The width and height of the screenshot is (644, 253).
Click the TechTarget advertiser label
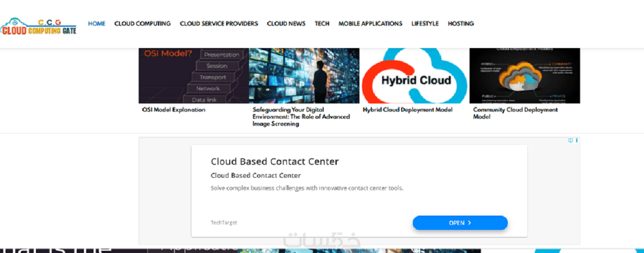point(224,223)
